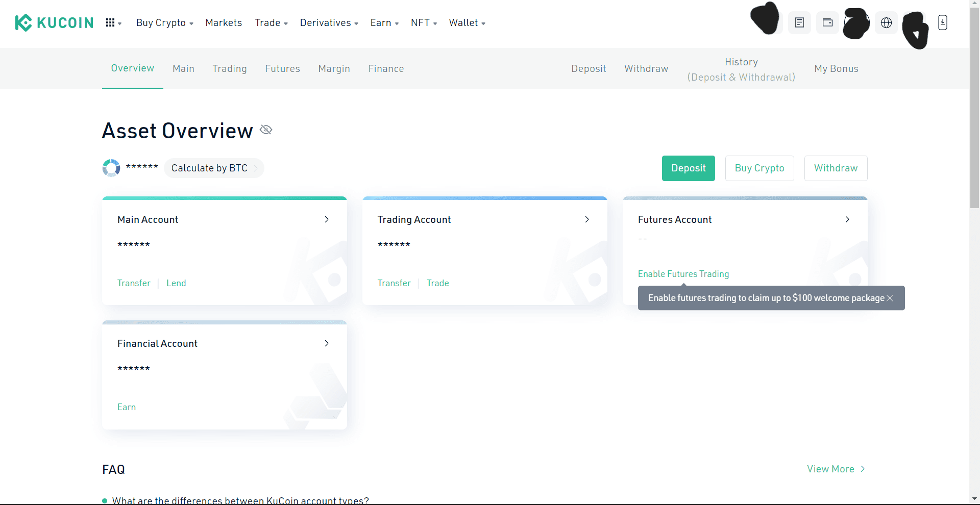
Task: Expand the NFT dropdown menu
Action: pos(424,23)
